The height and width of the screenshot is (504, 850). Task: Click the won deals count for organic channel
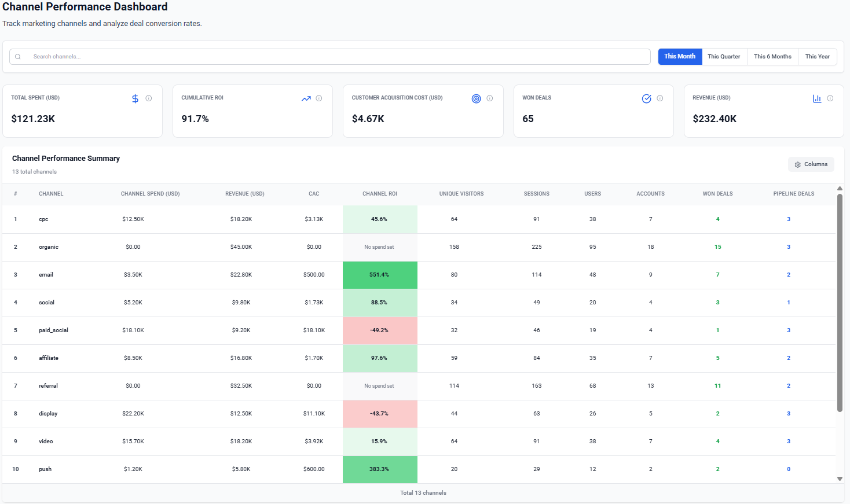[717, 247]
